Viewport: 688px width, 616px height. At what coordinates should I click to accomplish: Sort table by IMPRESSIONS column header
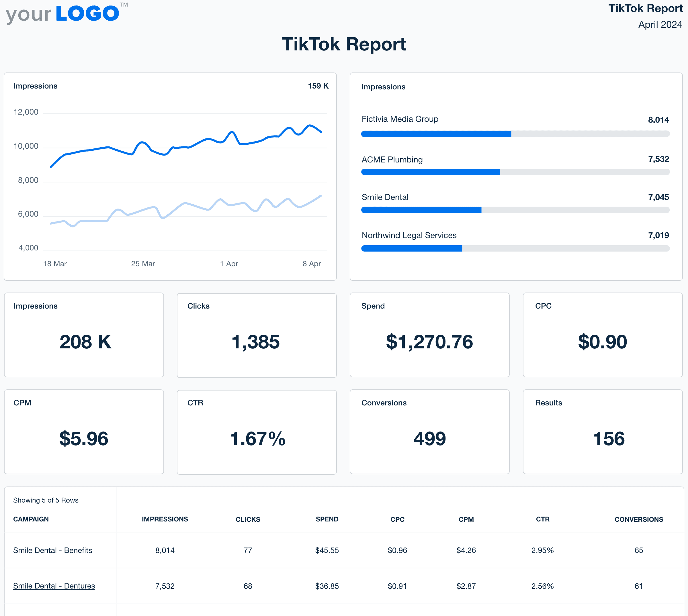point(165,519)
